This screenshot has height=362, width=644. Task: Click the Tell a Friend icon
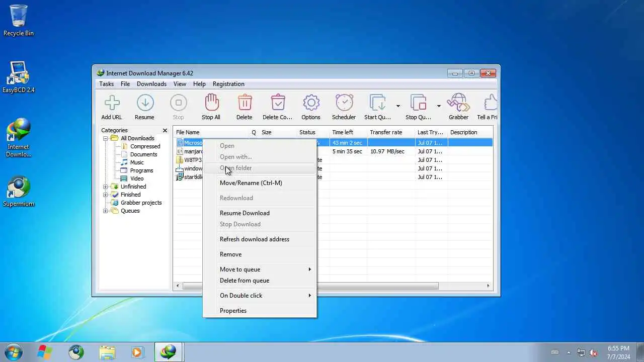tap(491, 103)
